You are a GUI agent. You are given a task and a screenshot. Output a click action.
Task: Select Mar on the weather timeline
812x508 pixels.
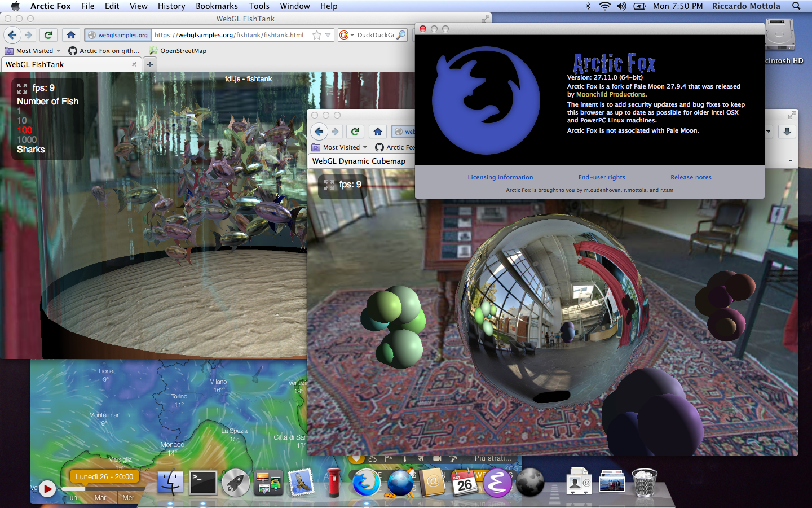click(100, 498)
